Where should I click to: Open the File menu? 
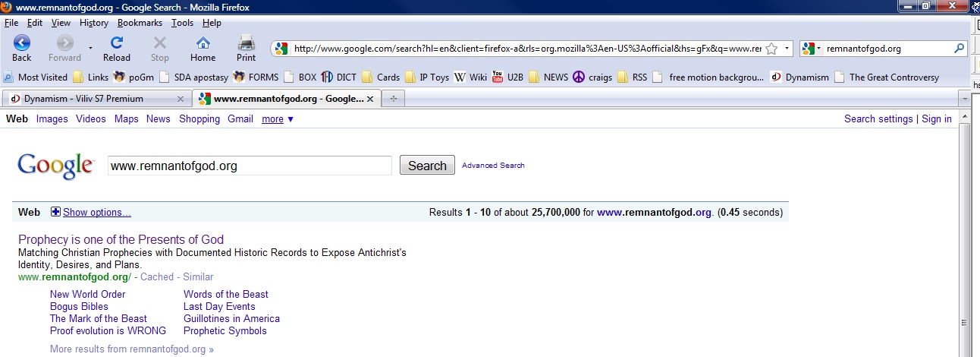point(11,23)
